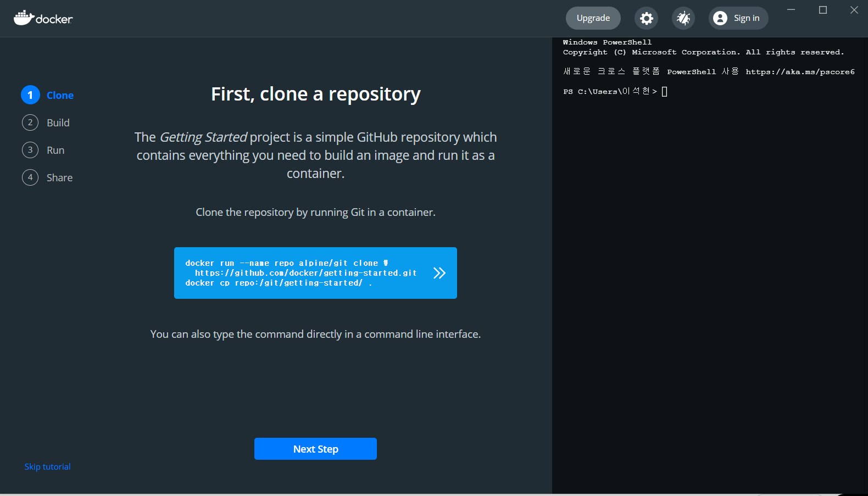Click the Docker whale logo

coord(43,18)
